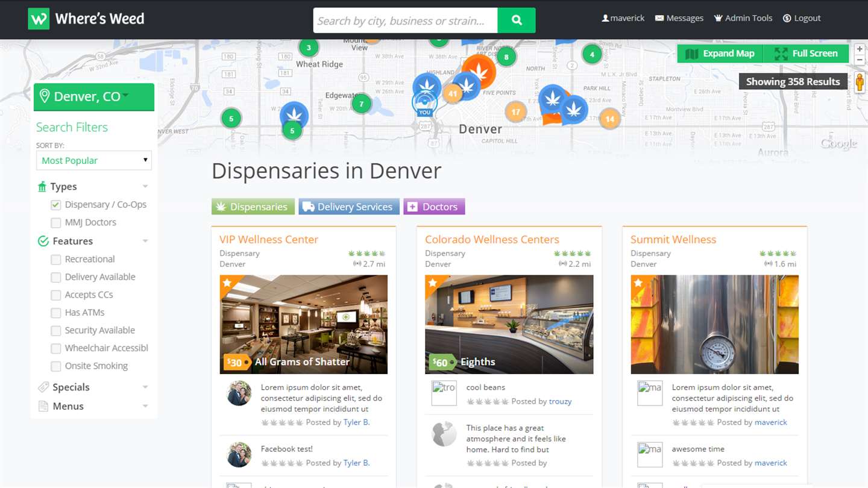Click the green cluster marker labeled 3
This screenshot has height=488, width=868.
[x=309, y=48]
